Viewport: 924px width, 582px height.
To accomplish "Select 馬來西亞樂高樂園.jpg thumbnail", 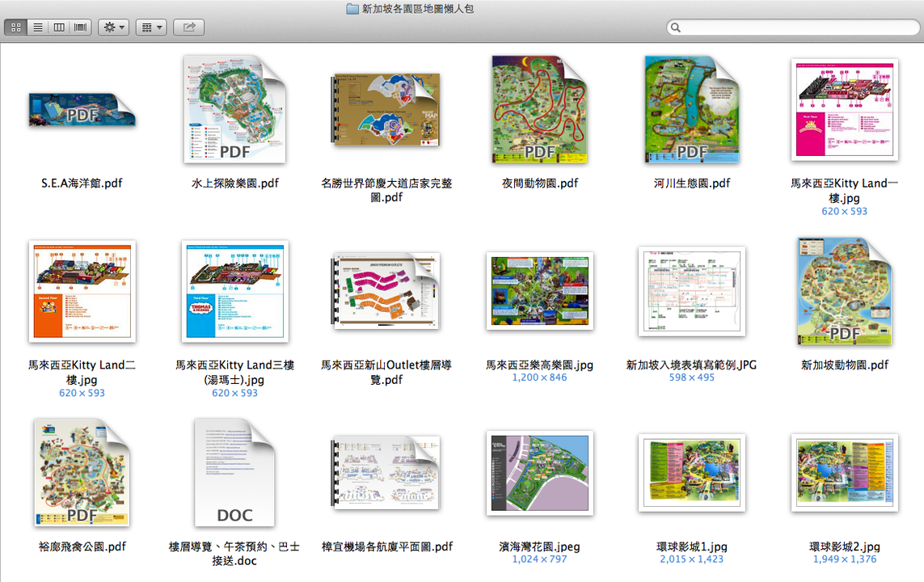I will tap(540, 291).
